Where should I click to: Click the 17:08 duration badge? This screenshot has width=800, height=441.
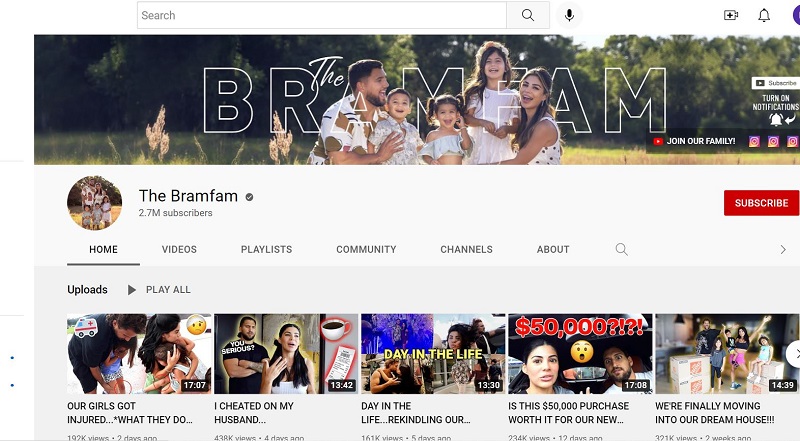point(636,385)
